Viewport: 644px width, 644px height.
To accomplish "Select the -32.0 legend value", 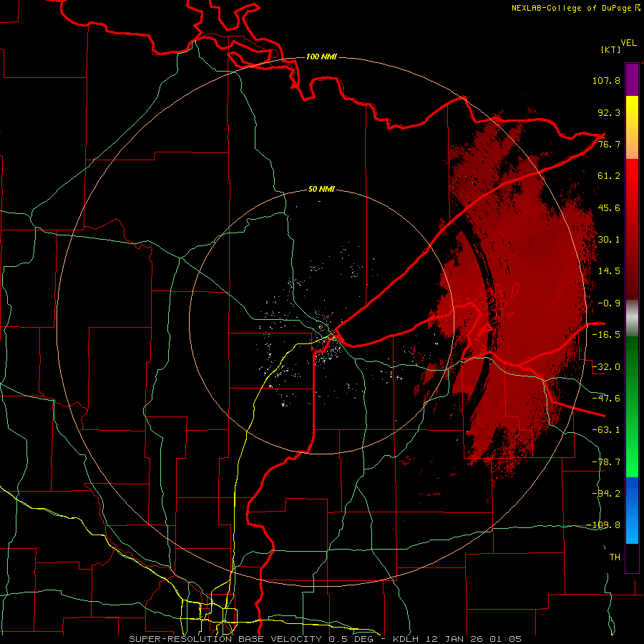I will (x=606, y=367).
